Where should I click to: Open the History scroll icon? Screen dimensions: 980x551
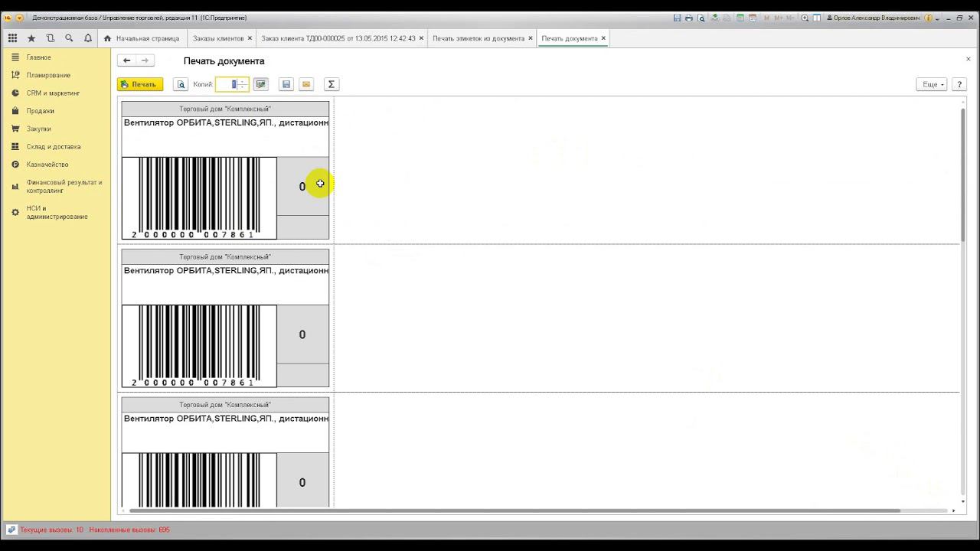coord(51,38)
